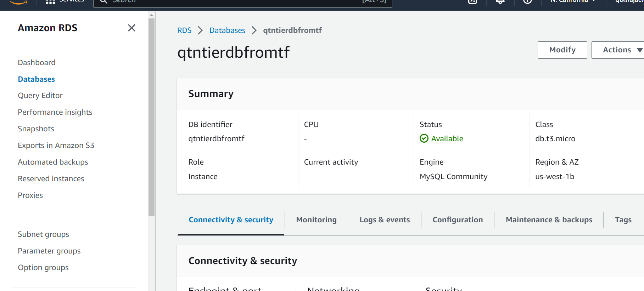Viewport: 644px width, 291px height.
Task: Navigate to Option groups
Action: point(43,268)
